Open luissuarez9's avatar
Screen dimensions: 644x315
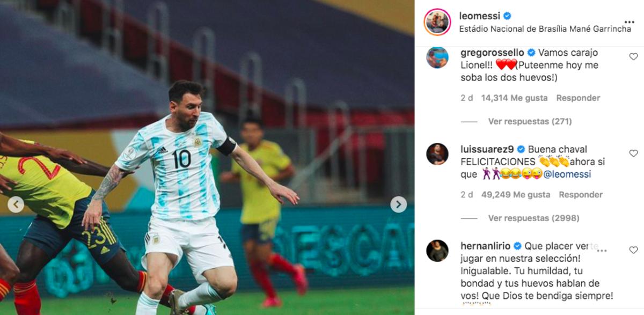click(x=437, y=154)
